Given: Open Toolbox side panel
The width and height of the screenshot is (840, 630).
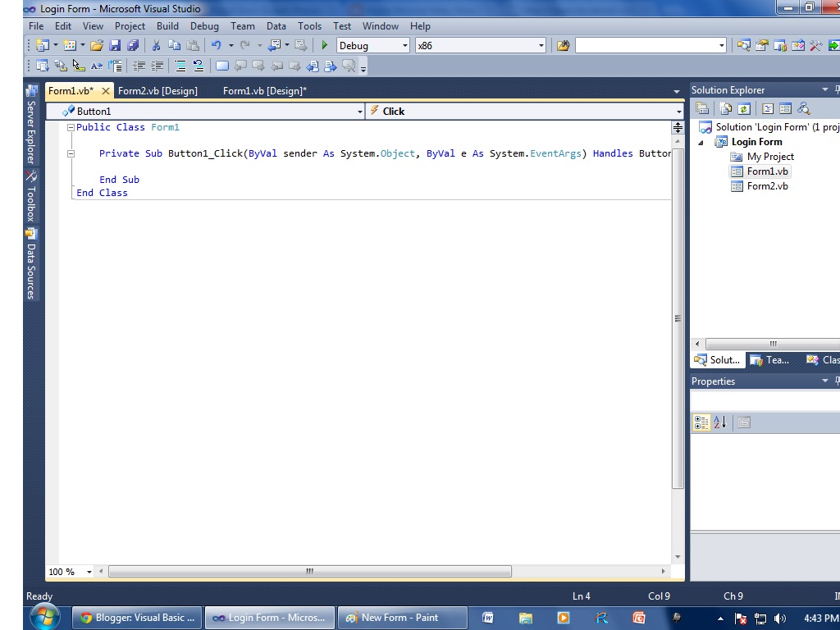Looking at the screenshot, I should (31, 197).
